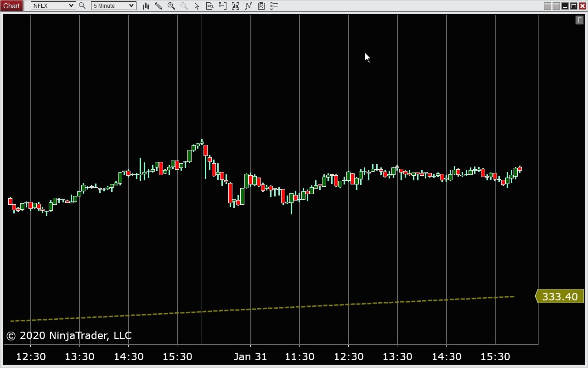The height and width of the screenshot is (368, 588).
Task: Open the 5 Minute interval dropdown
Action: 113,6
